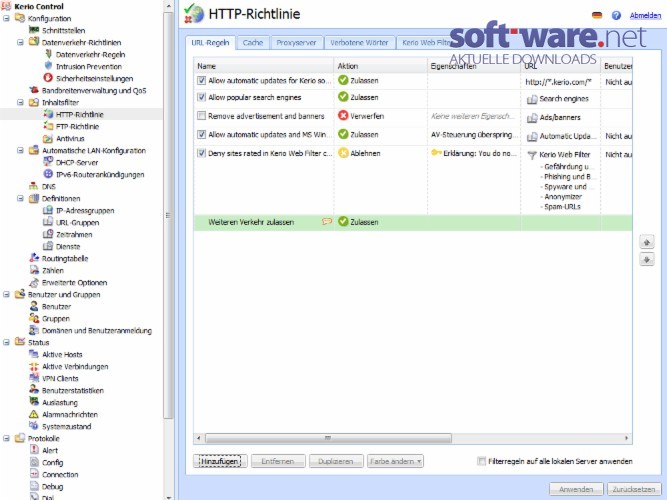This screenshot has height=500, width=667.
Task: Click IP-Adressgruppen icon
Action: pos(48,210)
